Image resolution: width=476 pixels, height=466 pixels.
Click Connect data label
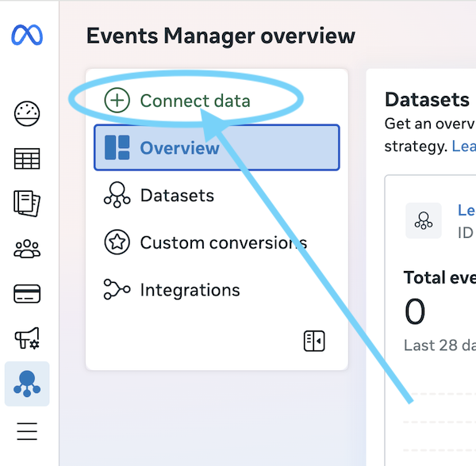tap(195, 101)
